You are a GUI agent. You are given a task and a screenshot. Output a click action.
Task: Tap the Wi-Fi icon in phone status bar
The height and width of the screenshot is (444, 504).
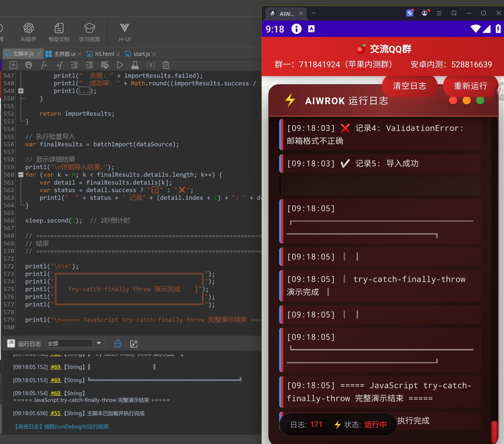pos(475,29)
